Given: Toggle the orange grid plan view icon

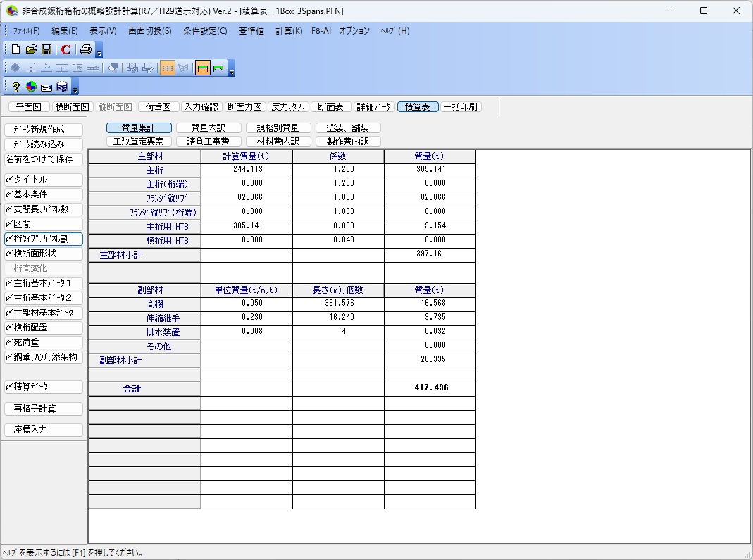Looking at the screenshot, I should coord(167,68).
